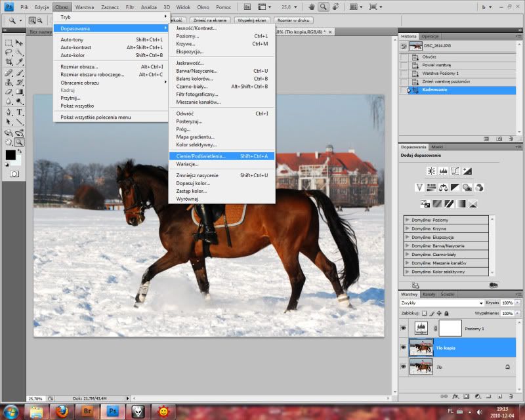525x420 pixels.
Task: Click the Color Balance scales adjustment icon
Action: pyautogui.click(x=443, y=187)
